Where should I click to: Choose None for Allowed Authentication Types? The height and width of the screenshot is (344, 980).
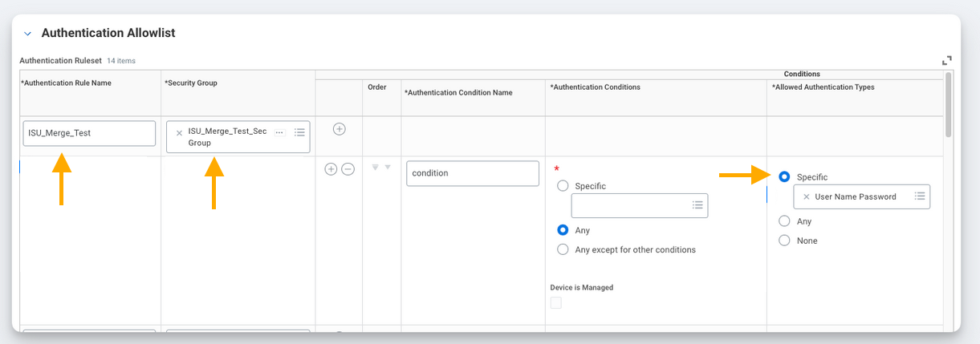(x=784, y=241)
